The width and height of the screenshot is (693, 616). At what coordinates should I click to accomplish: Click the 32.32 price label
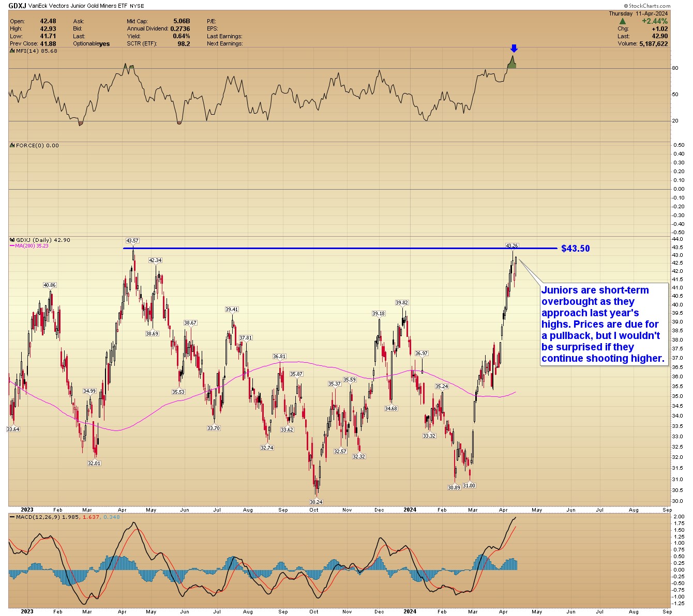[x=359, y=457]
